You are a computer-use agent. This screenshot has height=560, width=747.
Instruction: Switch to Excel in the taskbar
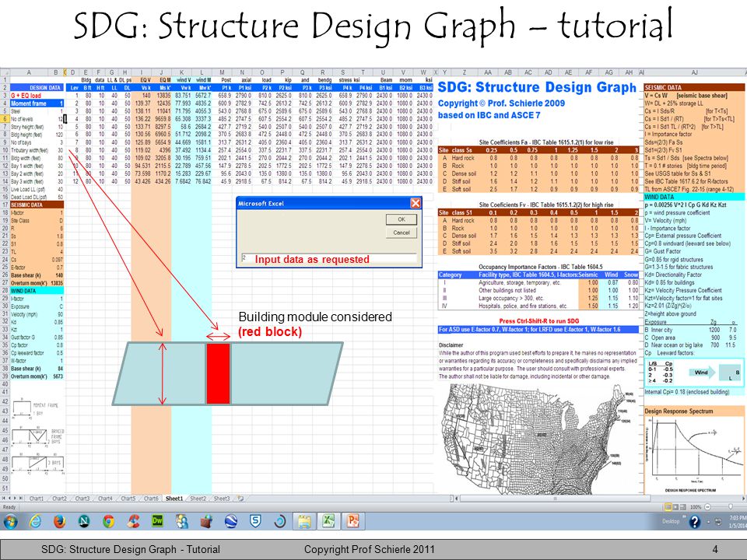328,521
